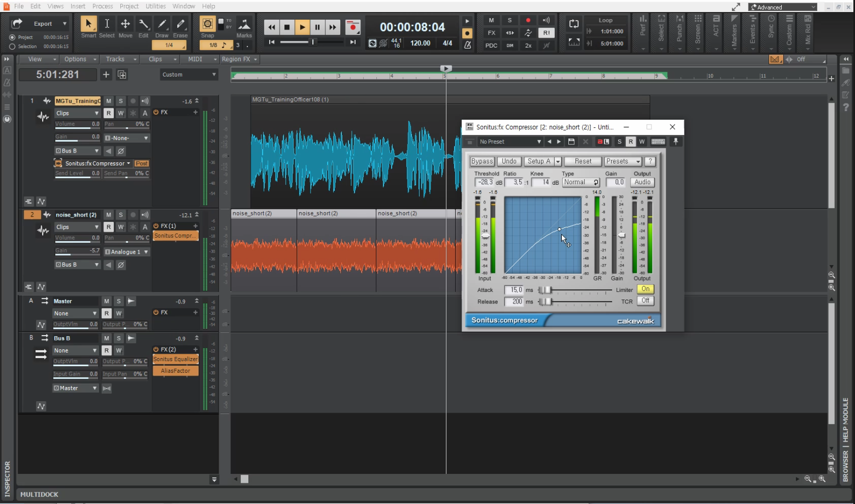Open the Process menu
Image resolution: width=855 pixels, height=504 pixels.
(102, 6)
